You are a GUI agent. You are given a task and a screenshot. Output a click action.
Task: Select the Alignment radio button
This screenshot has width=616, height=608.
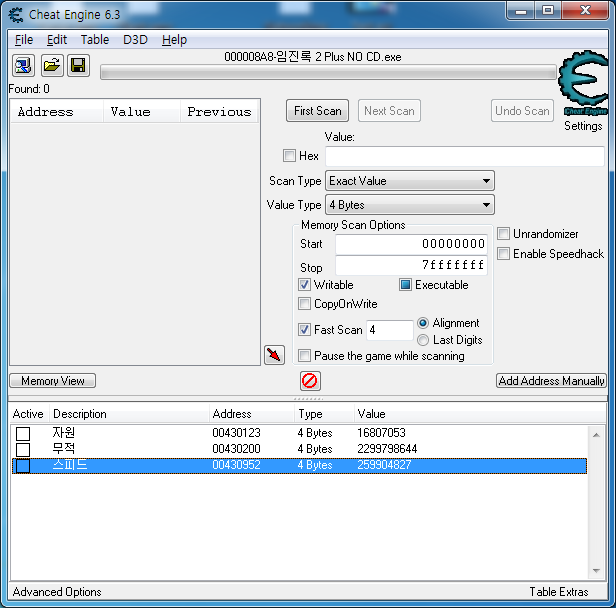[x=423, y=323]
